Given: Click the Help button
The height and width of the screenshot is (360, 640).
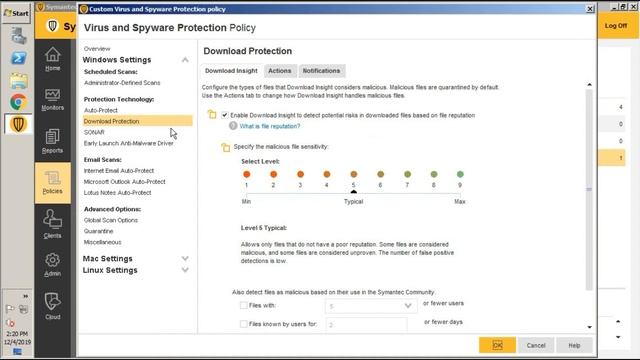Looking at the screenshot, I should click(574, 345).
